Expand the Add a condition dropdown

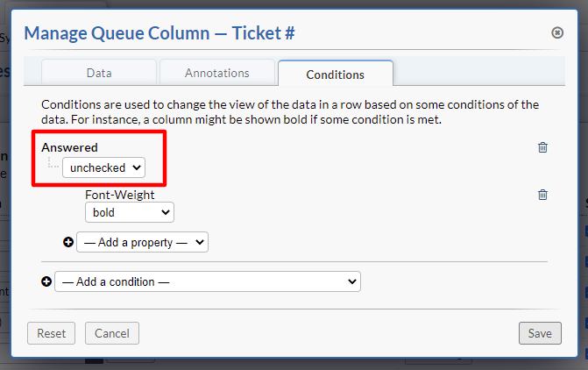207,281
